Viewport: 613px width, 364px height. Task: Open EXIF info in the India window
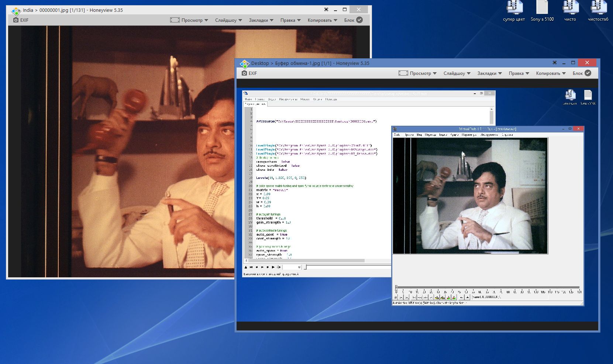21,20
